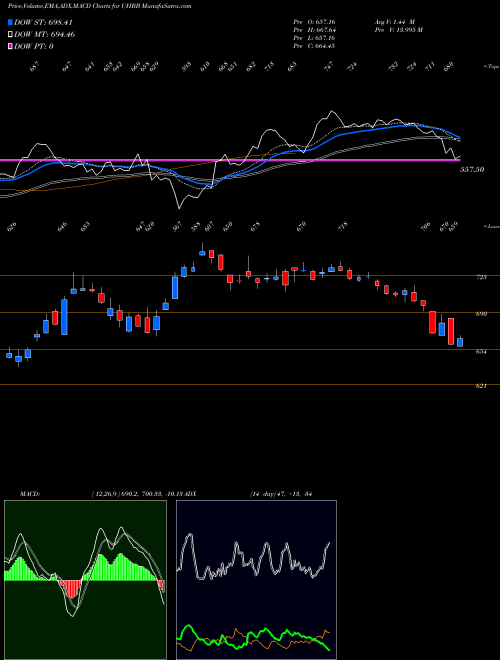Click the 621 price level label

tap(481, 386)
